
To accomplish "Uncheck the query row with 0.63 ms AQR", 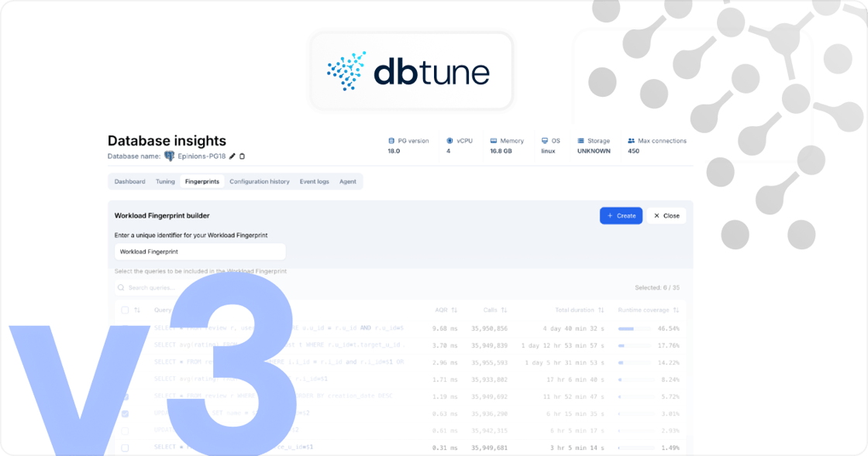I will tap(125, 414).
